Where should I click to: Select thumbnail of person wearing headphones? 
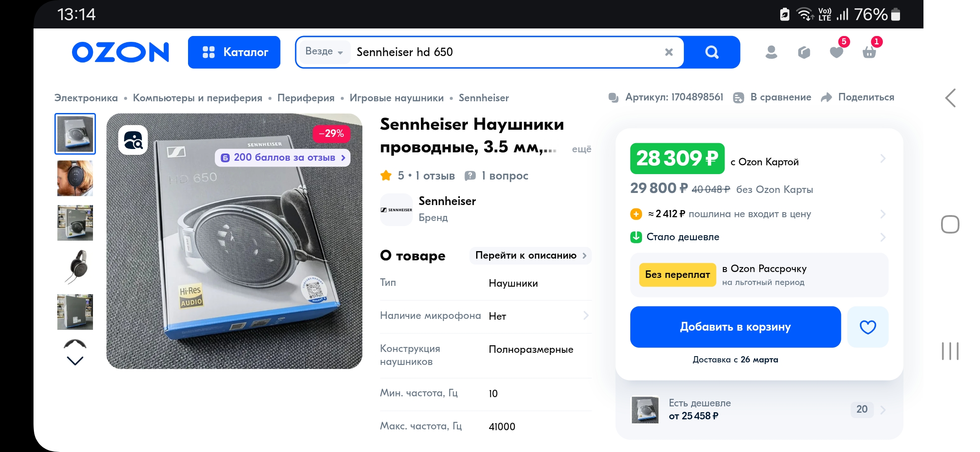click(x=75, y=178)
